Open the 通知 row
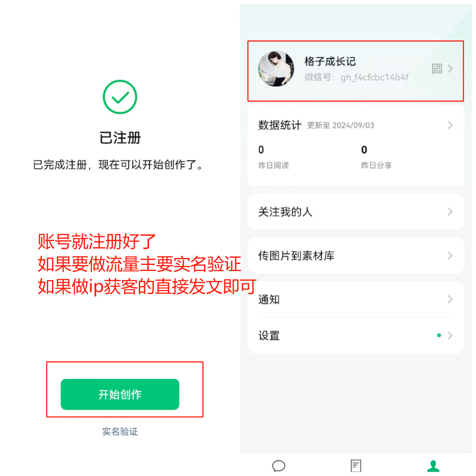The height and width of the screenshot is (476, 476). tap(356, 299)
